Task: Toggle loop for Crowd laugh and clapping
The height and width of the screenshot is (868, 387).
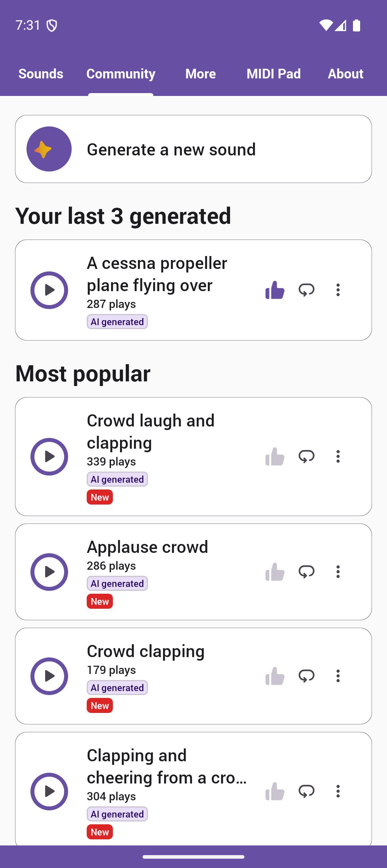Action: [306, 457]
